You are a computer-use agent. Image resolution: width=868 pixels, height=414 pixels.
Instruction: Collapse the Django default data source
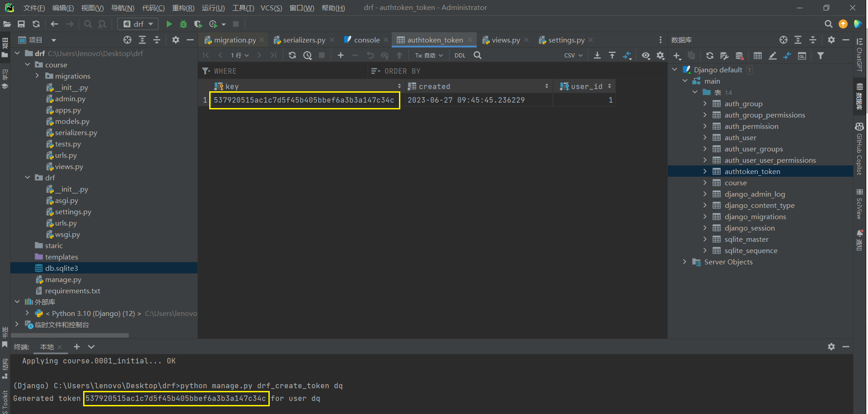pos(675,70)
